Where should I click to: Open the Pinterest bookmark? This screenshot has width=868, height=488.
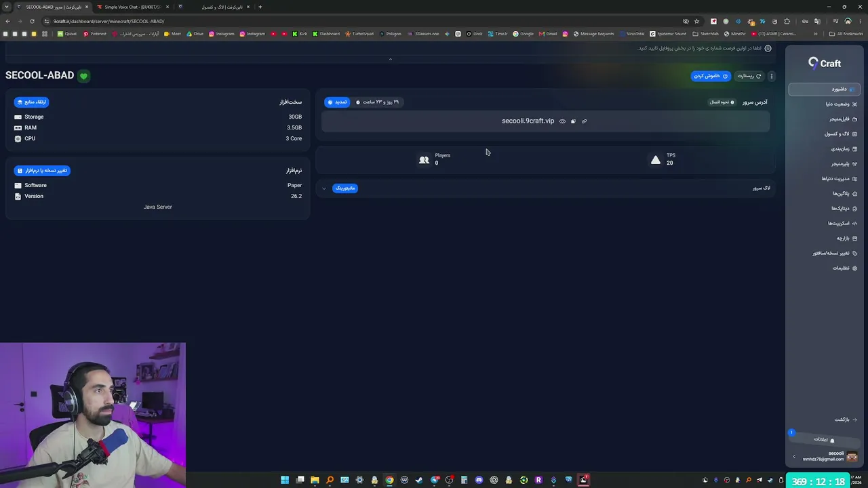[x=95, y=34]
